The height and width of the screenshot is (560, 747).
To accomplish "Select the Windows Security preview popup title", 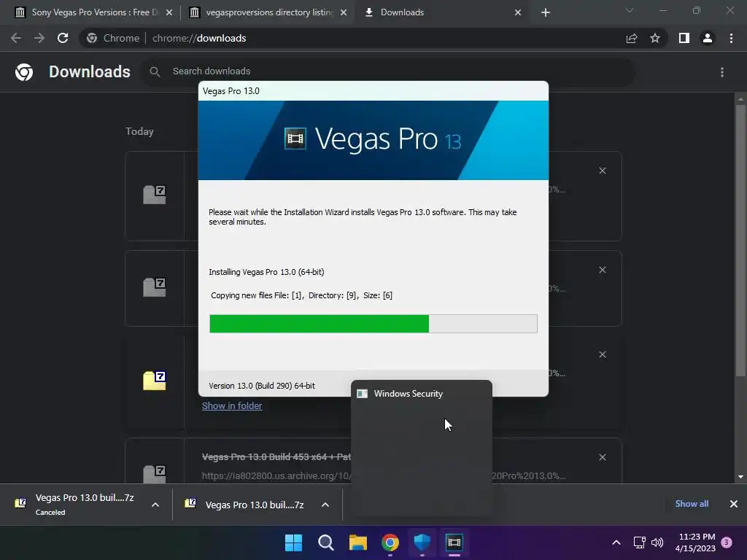I will [409, 394].
